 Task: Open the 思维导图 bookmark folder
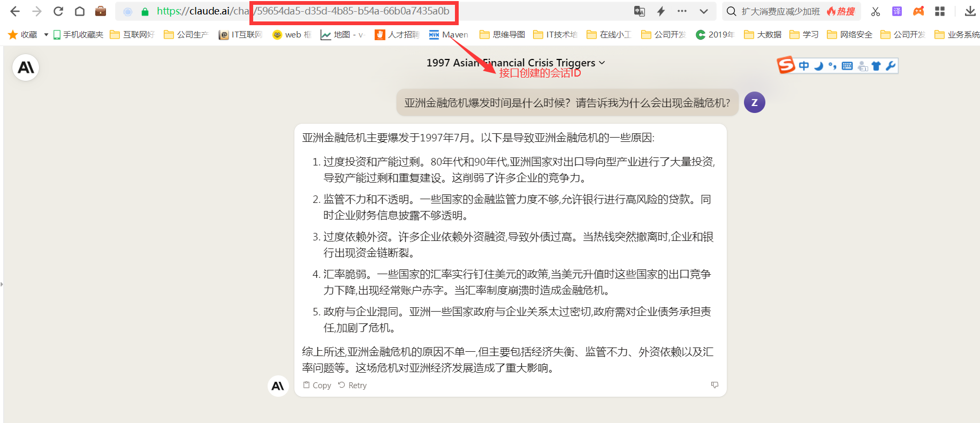click(502, 35)
